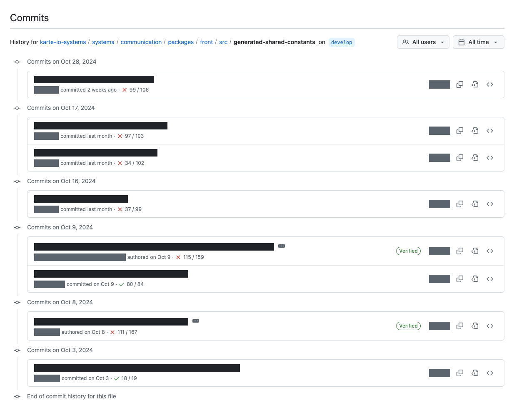514x420 pixels.
Task: Browse repository at Oct 3 commit
Action: click(490, 373)
